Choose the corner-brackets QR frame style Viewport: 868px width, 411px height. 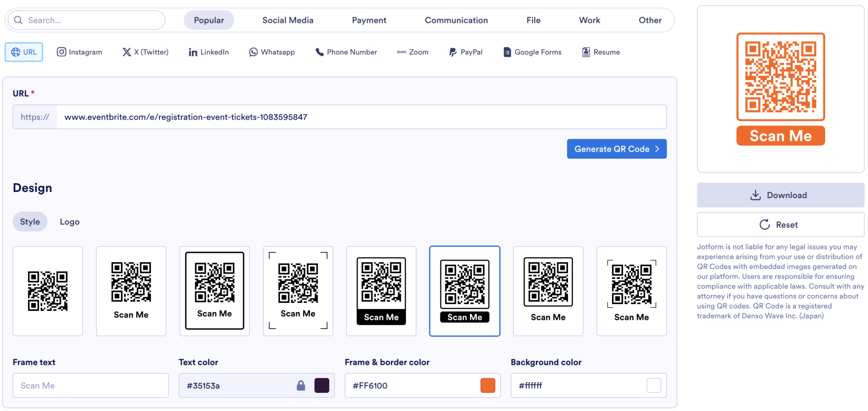click(x=298, y=291)
